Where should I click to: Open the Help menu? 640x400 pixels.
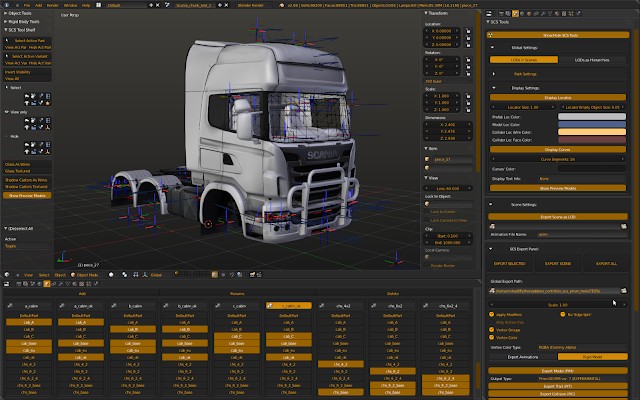point(86,5)
